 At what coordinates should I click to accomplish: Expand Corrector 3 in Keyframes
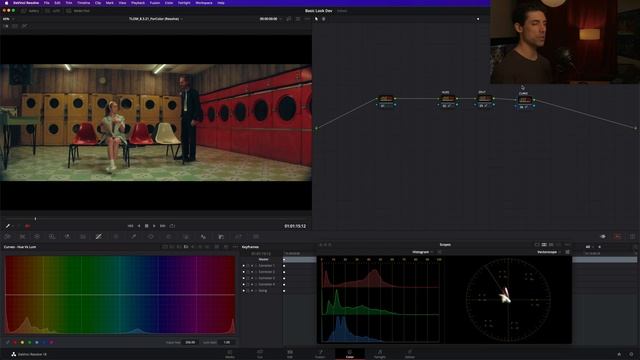(256, 278)
